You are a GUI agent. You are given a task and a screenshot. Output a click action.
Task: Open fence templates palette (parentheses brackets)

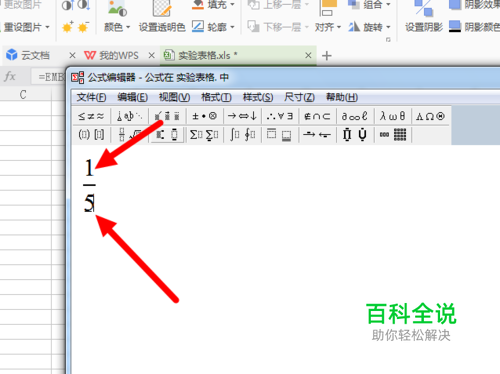[91, 135]
